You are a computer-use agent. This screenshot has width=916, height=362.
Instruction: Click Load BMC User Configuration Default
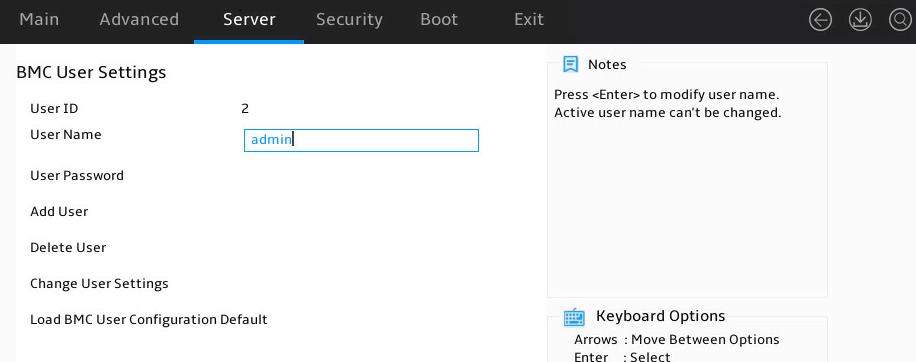[x=149, y=320]
